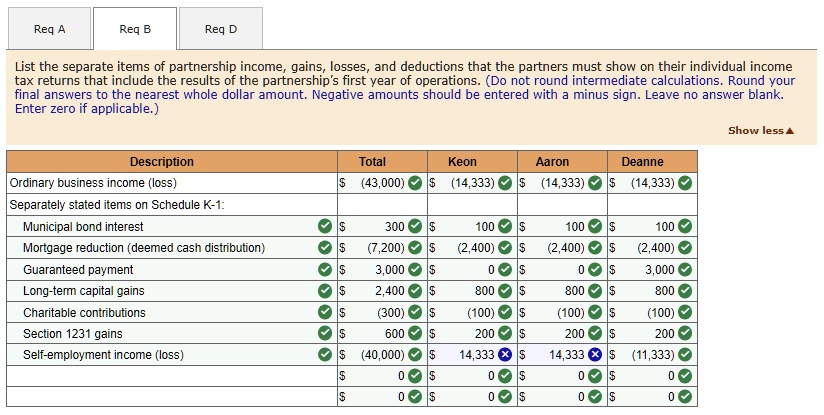The width and height of the screenshot is (824, 415).
Task: Click green check beside Deanne's guaranteed payment 3,000
Action: 685,270
